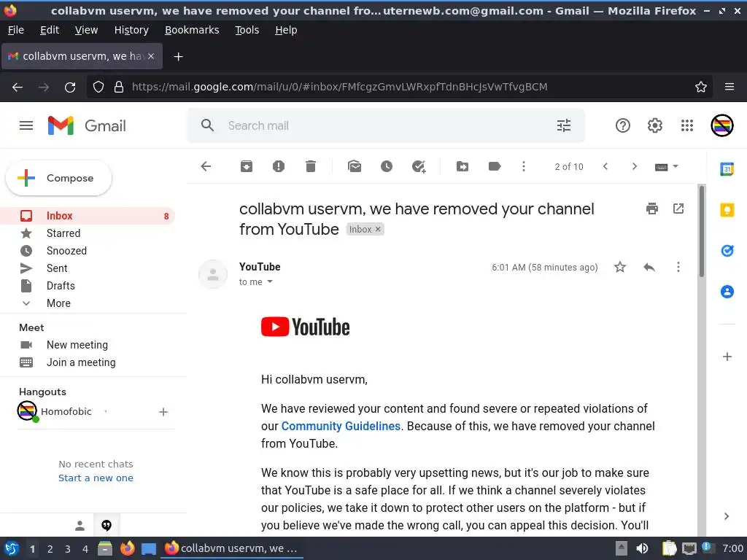747x560 pixels.
Task: Open Contacts side panel
Action: [727, 292]
